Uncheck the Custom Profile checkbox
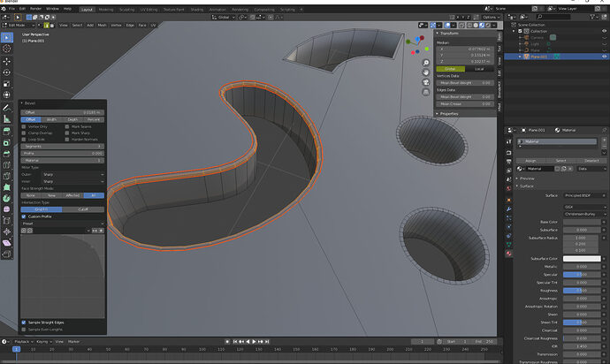 [24, 216]
